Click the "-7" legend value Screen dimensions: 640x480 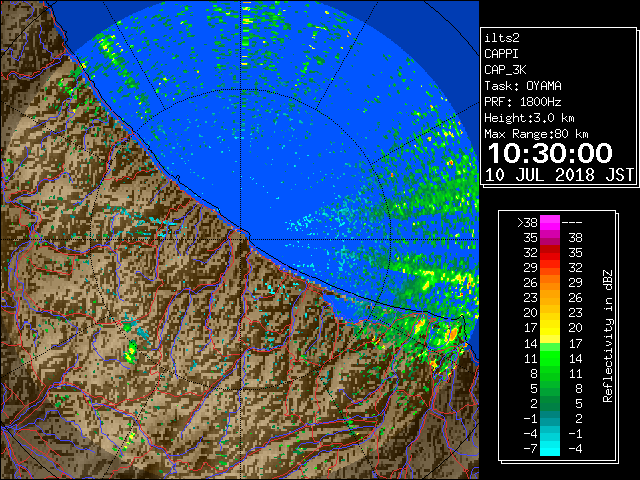pyautogui.click(x=531, y=449)
